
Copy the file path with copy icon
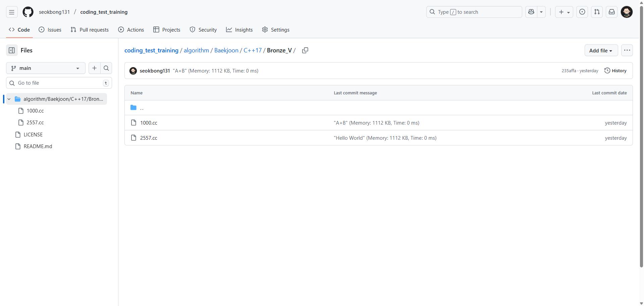point(305,50)
